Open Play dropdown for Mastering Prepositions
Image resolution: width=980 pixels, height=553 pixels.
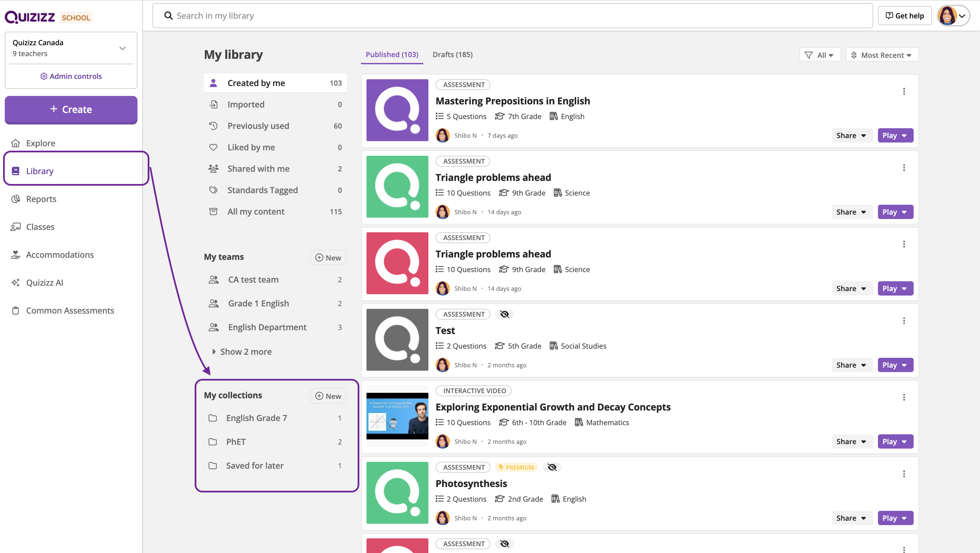coord(895,136)
